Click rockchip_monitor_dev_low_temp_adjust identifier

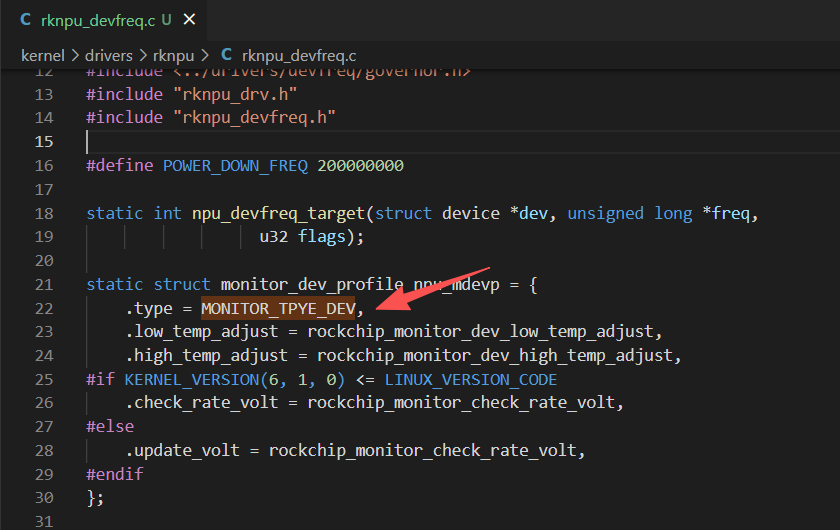pos(481,332)
